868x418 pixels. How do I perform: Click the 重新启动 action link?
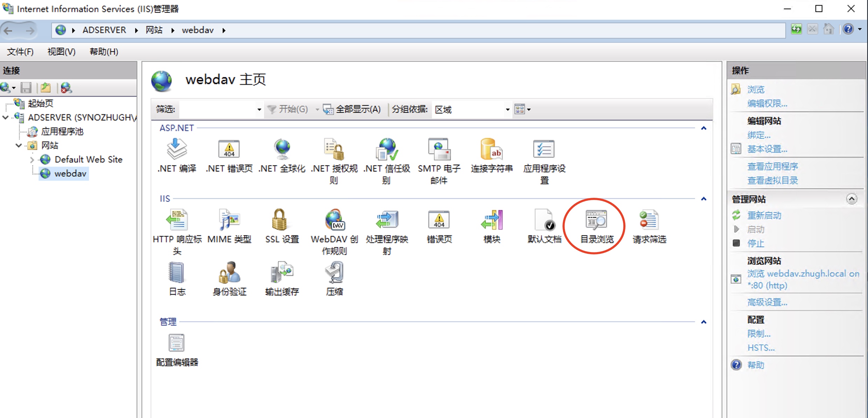pyautogui.click(x=764, y=215)
